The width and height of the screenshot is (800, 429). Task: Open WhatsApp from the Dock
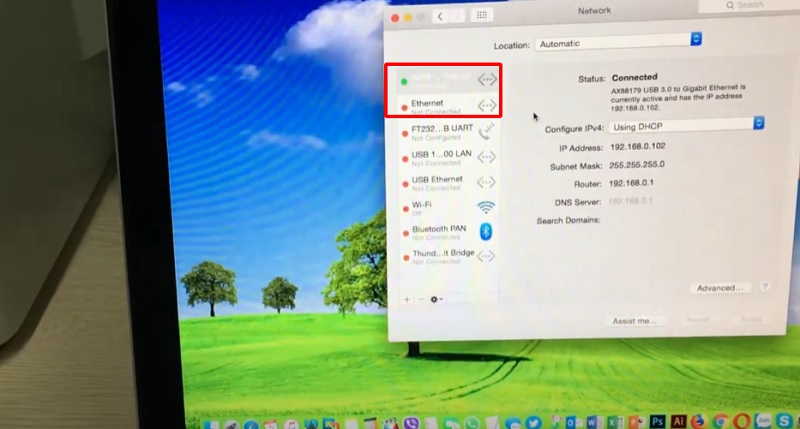tap(472, 423)
